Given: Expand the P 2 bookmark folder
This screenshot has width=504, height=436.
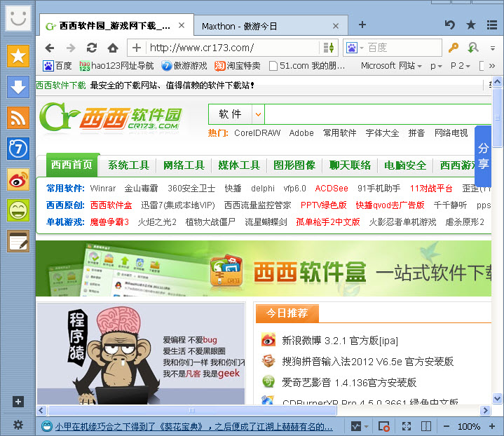Looking at the screenshot, I should point(461,66).
